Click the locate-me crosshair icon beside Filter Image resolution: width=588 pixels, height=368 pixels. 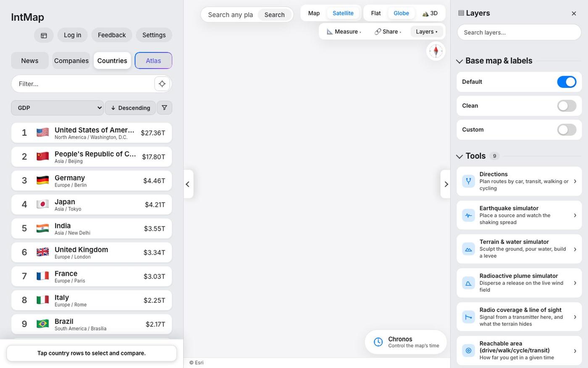point(162,84)
